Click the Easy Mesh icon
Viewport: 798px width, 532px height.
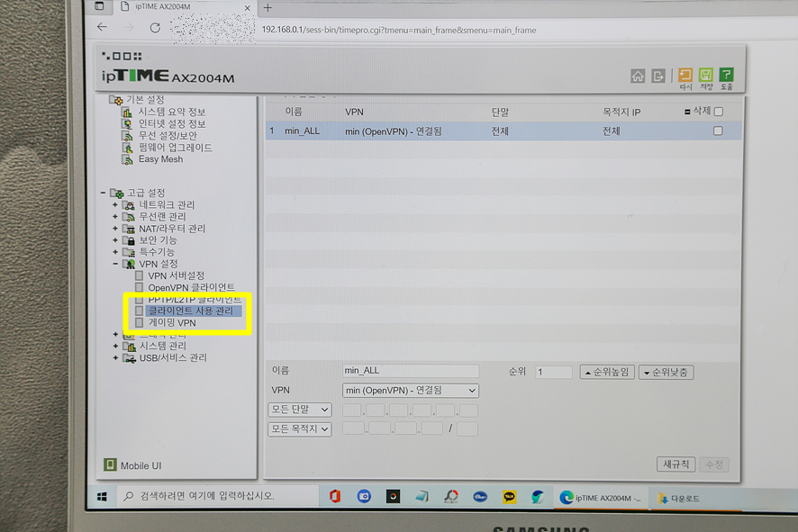click(127, 159)
